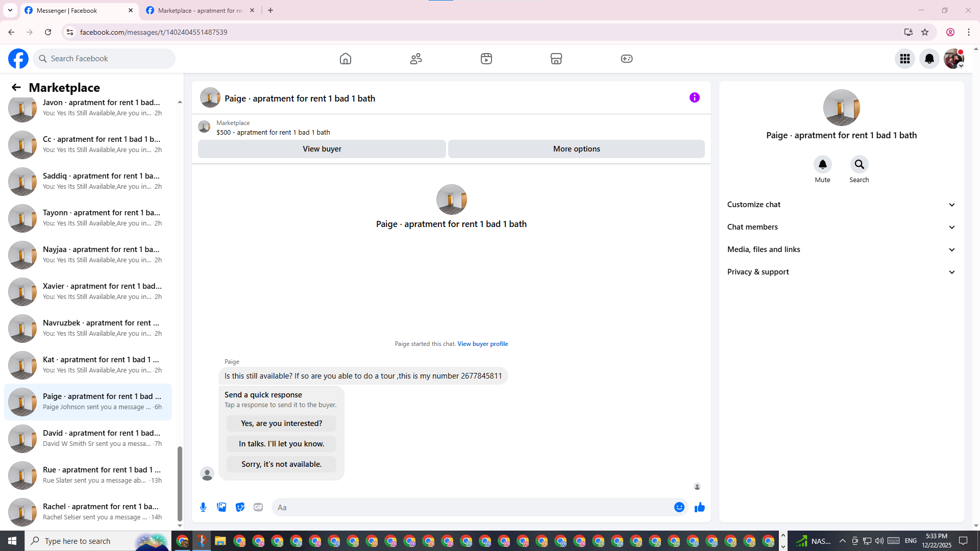Send a thumbs up like
This screenshot has height=551, width=980.
699,507
